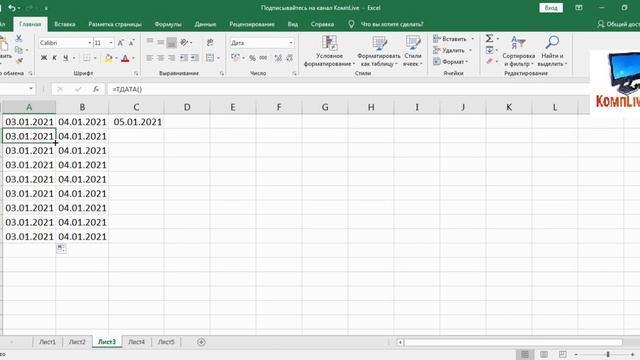Image resolution: width=640 pixels, height=360 pixels.
Task: Click the Decrease Indent icon
Action: 184,58
